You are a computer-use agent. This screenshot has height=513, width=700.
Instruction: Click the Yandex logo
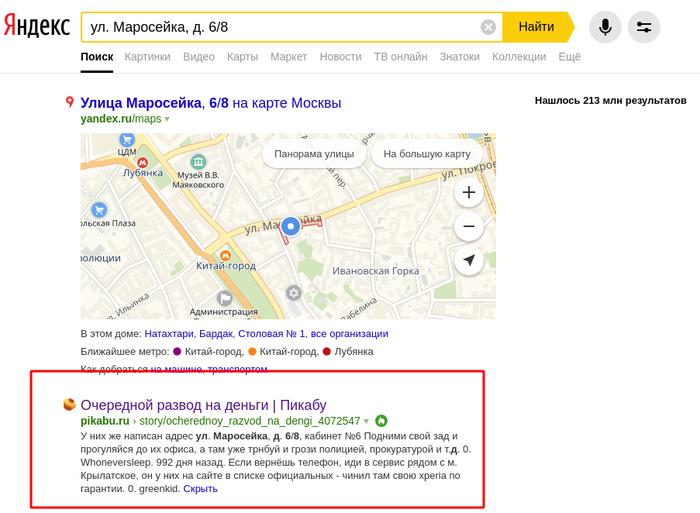coord(37,27)
